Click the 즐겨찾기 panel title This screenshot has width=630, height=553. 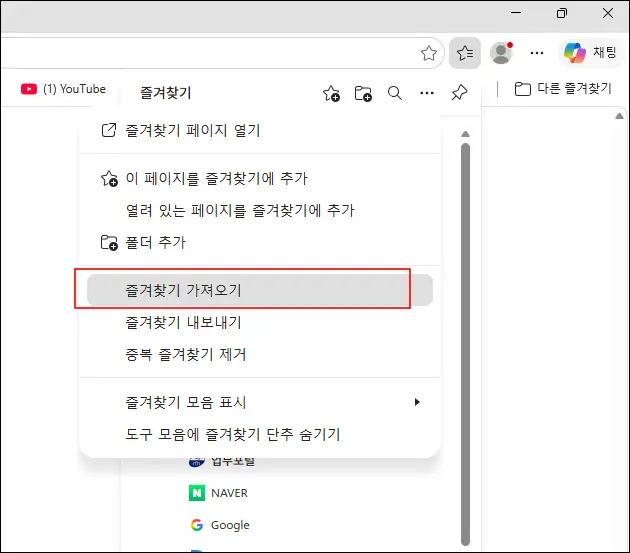(166, 93)
